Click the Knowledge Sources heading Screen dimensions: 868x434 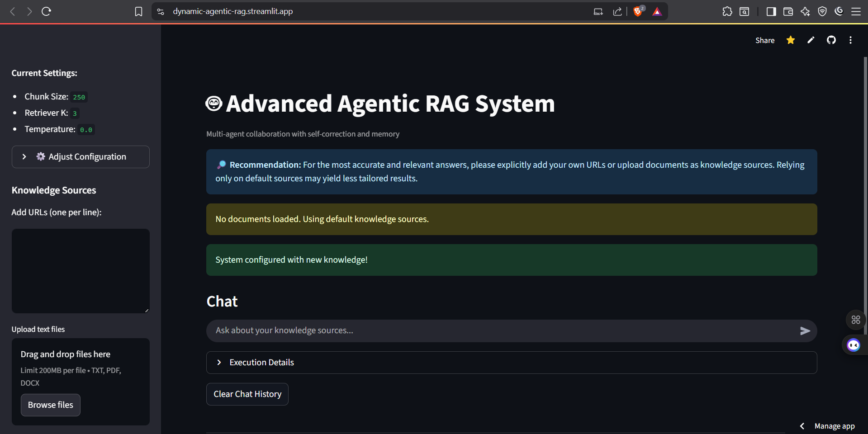54,190
